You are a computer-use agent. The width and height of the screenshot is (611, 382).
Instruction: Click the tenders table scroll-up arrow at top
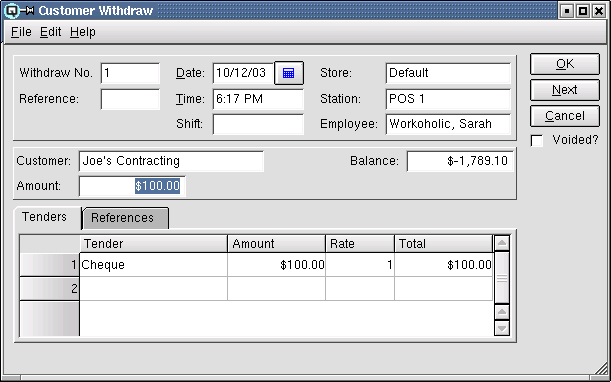click(x=502, y=243)
